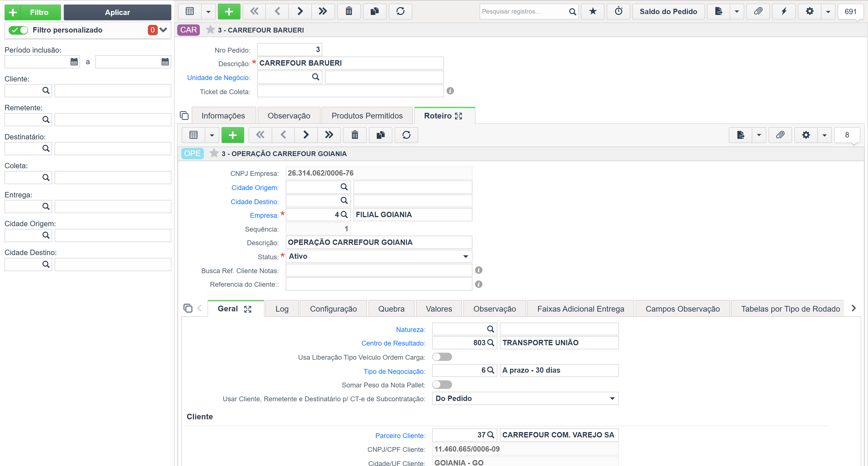The height and width of the screenshot is (466, 868).
Task: Open Roteiro export dropdown arrow
Action: [x=759, y=135]
